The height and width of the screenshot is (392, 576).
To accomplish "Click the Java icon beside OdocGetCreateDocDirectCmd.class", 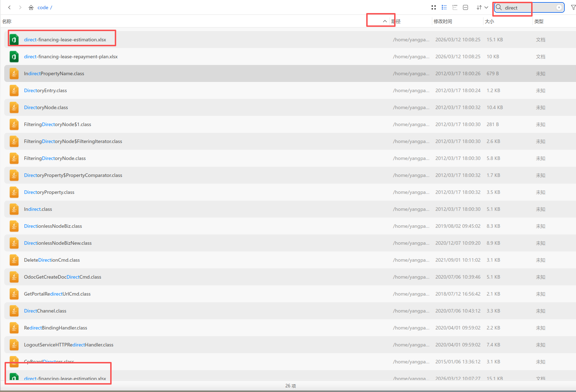I will click(x=14, y=277).
